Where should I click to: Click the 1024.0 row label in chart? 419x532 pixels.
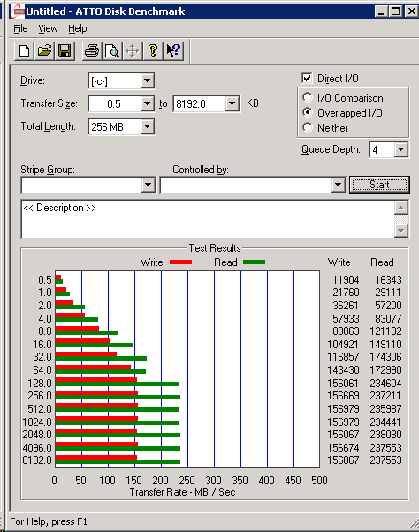[x=37, y=422]
